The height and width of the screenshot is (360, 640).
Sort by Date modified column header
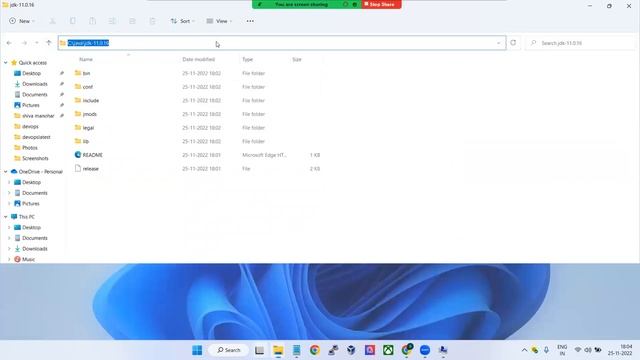(x=198, y=60)
